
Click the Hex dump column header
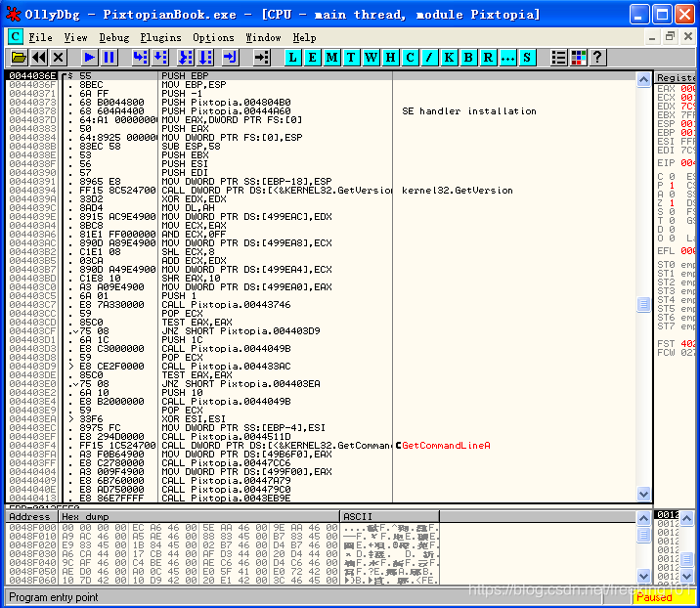pyautogui.click(x=199, y=516)
